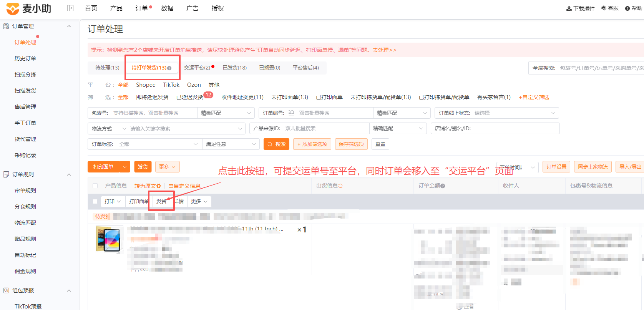Click the magnifier icon on 搜索 button
The height and width of the screenshot is (310, 644).
click(x=270, y=144)
